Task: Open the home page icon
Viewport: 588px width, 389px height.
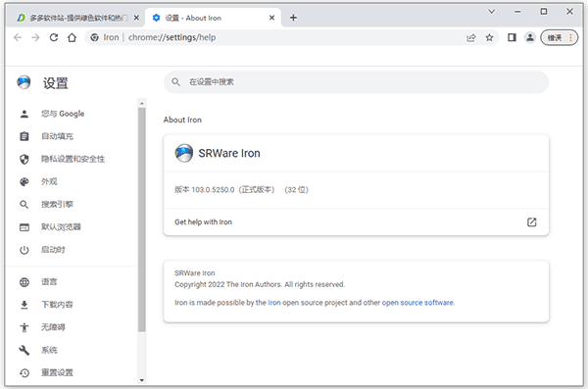Action: (x=72, y=37)
